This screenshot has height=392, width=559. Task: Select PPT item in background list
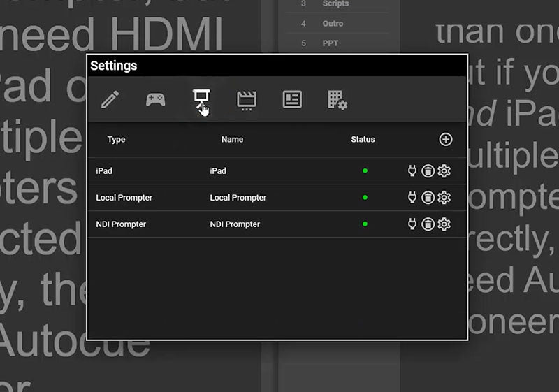[330, 43]
